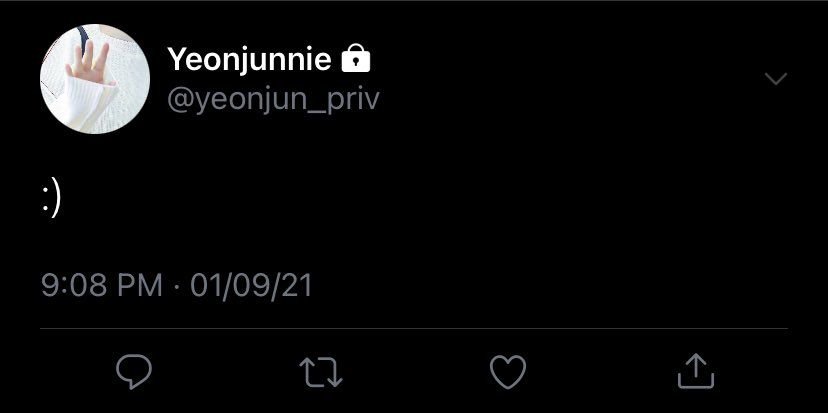Toggle retweet on Yeonjunnie's post
Viewport: 828px width, 413px height.
(321, 372)
